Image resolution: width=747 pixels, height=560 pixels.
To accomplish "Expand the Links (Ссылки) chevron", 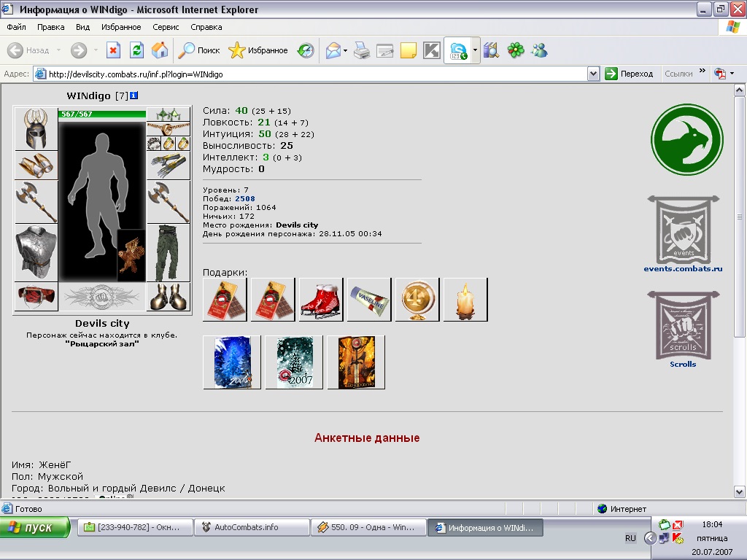I will [x=703, y=71].
